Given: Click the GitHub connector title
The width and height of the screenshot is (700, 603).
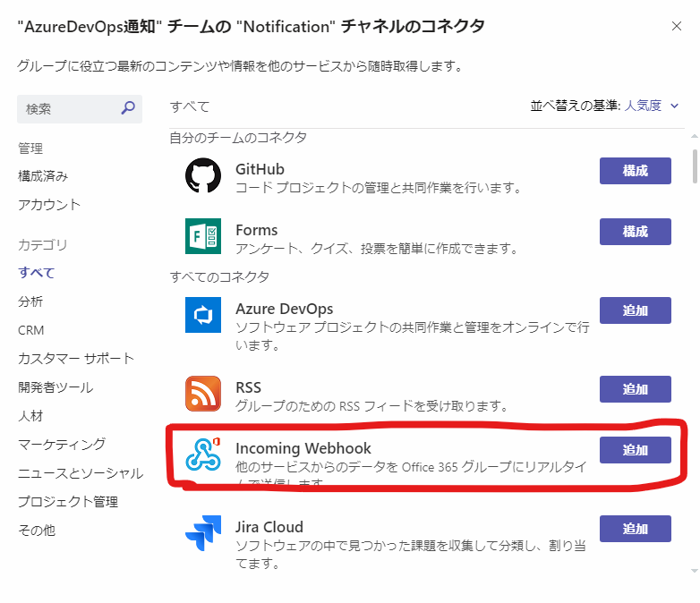Looking at the screenshot, I should point(260,169).
